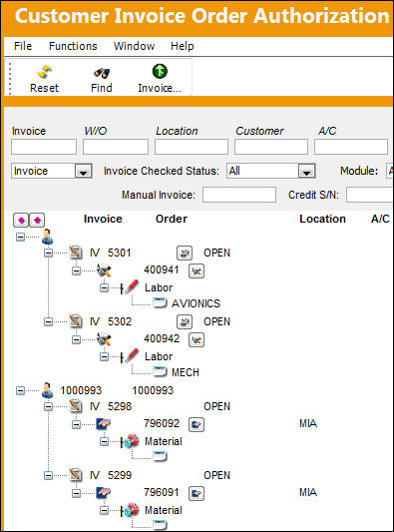Click the Invoice input field
The width and height of the screenshot is (394, 532).
point(44,147)
